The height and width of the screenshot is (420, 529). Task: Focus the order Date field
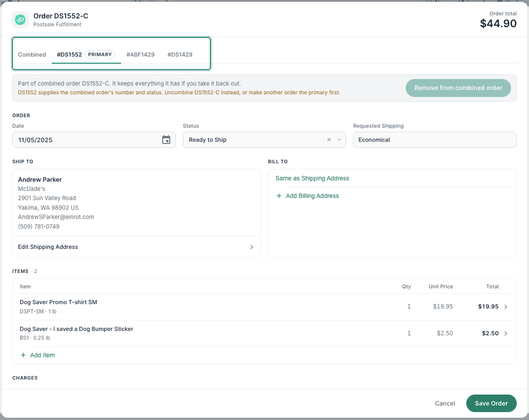coord(94,140)
